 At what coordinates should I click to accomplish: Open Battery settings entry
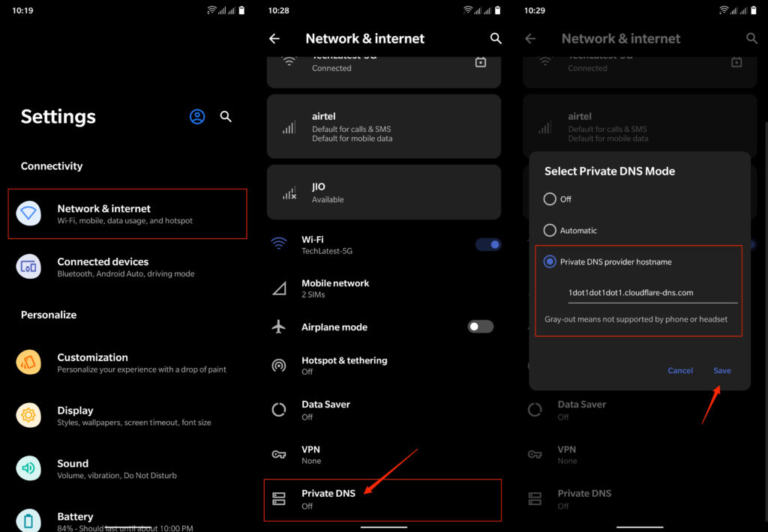(x=127, y=520)
